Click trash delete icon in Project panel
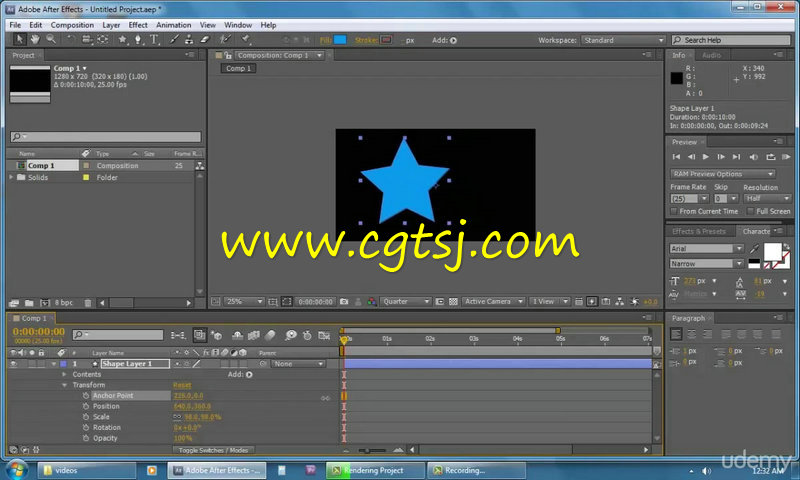 pyautogui.click(x=88, y=302)
